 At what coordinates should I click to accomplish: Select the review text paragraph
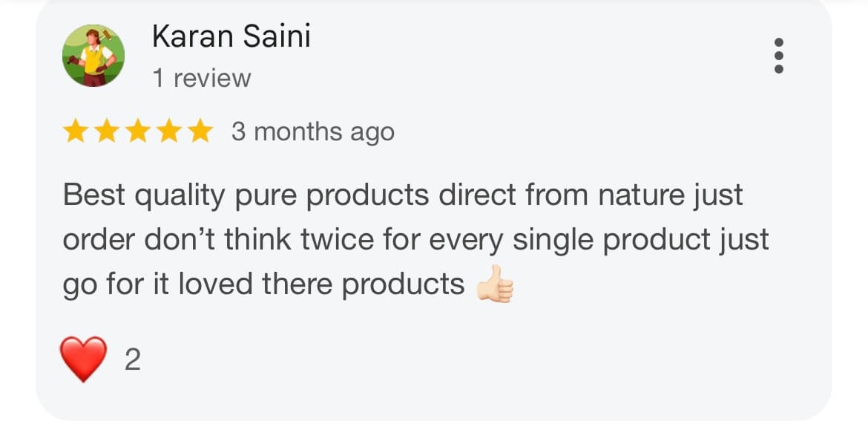[415, 238]
